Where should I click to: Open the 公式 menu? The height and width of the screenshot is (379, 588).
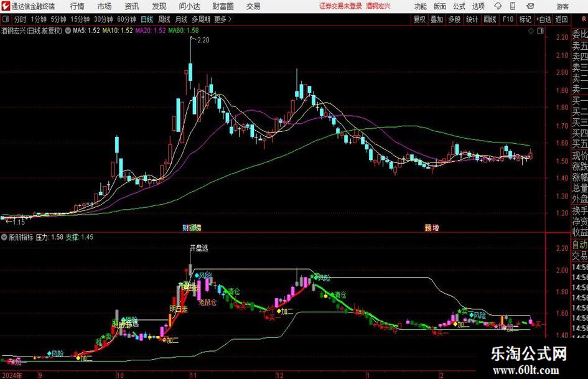click(459, 6)
